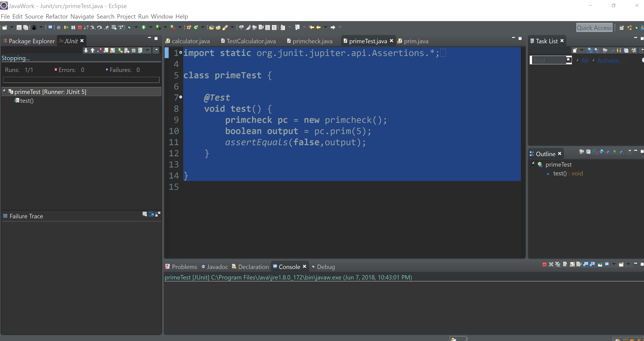This screenshot has height=341, width=644.
Task: Click the Save icon in main toolbar
Action: [x=19, y=28]
